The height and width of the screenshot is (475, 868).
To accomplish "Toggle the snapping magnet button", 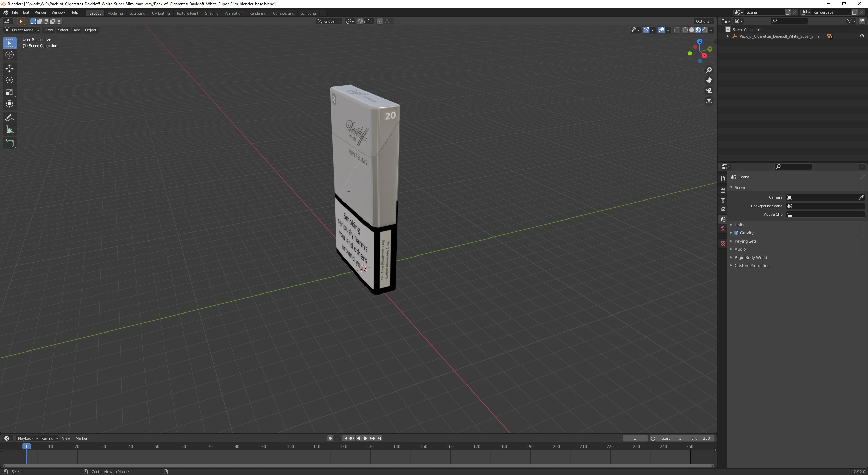I will click(x=360, y=21).
